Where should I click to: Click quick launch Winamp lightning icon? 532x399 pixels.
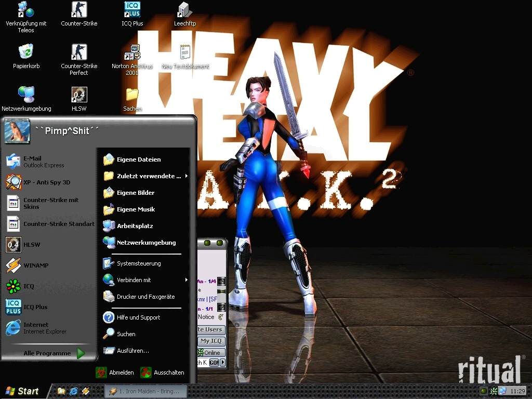click(x=85, y=391)
